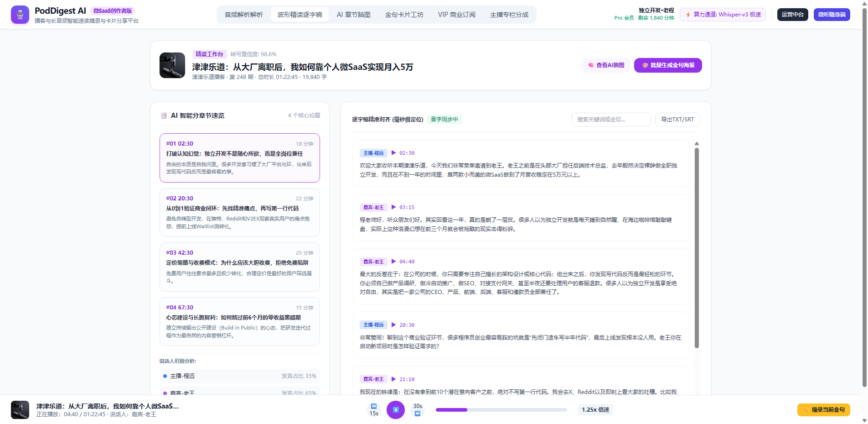Screen dimensions: 868x424
Task: Skip forward 30 seconds in player
Action: pos(418,410)
